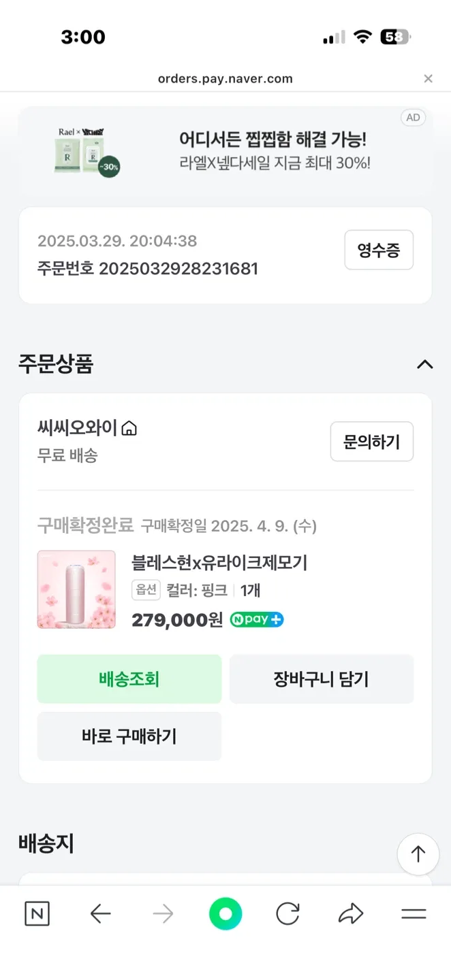This screenshot has height=980, width=451.
Task: Open the 영수증 receipt button
Action: click(x=378, y=250)
